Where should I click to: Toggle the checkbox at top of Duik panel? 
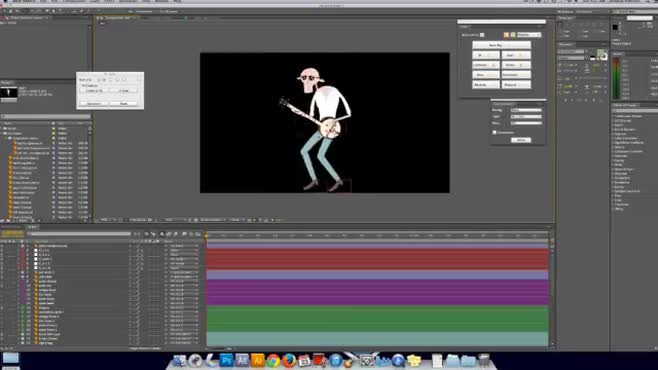pyautogui.click(x=482, y=35)
